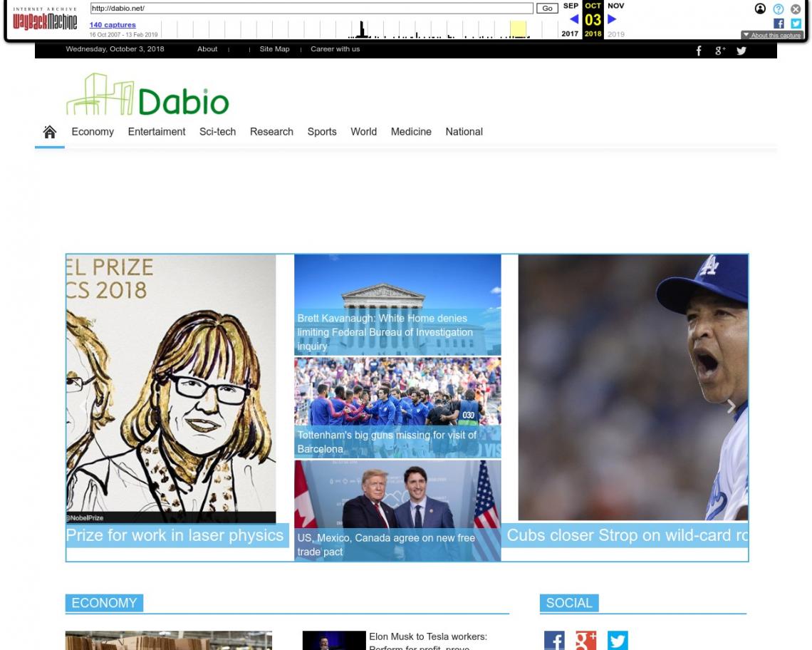Click the Wayback Machine logo
The width and height of the screenshot is (812, 650).
click(45, 19)
